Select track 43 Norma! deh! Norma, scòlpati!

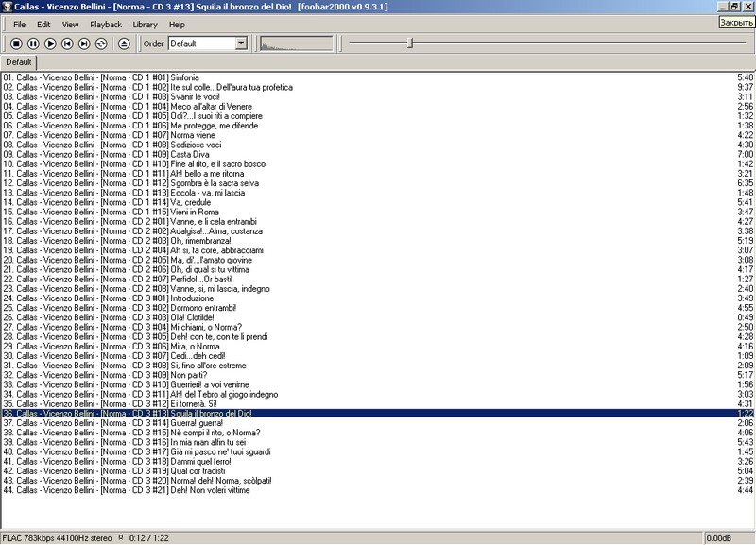377,481
